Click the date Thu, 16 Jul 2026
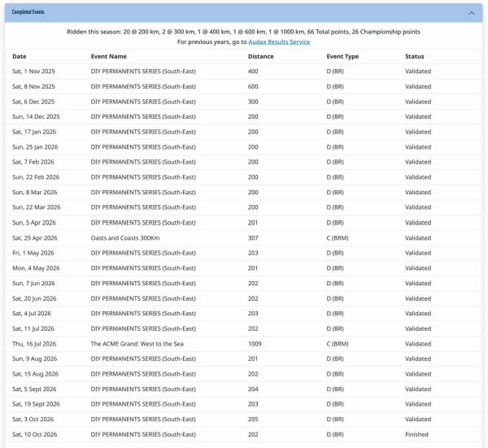 pyautogui.click(x=34, y=344)
